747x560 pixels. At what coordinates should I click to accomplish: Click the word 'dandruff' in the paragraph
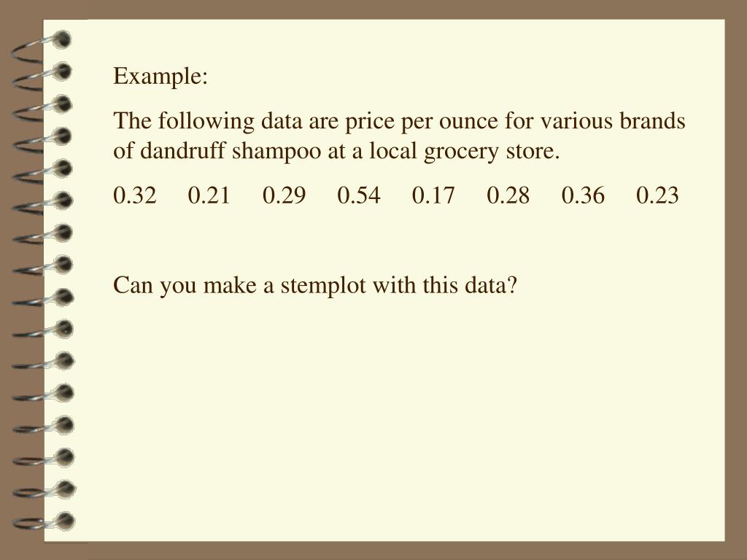[182, 151]
